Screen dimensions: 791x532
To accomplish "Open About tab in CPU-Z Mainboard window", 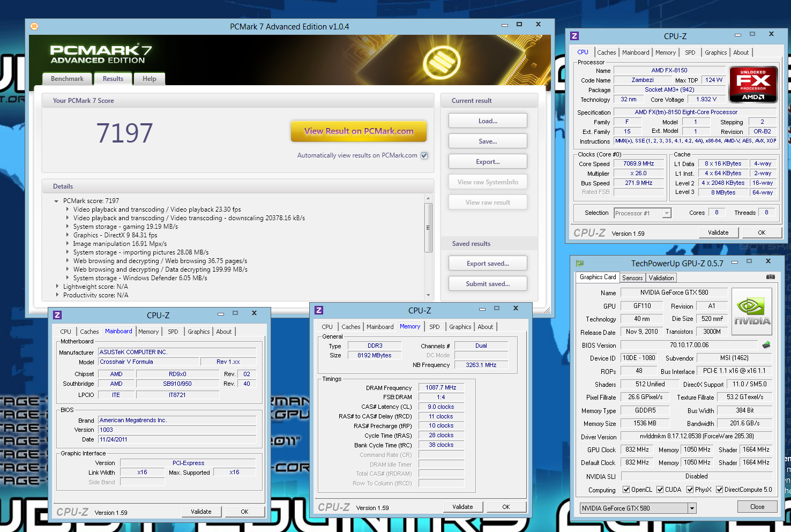I will tap(224, 332).
